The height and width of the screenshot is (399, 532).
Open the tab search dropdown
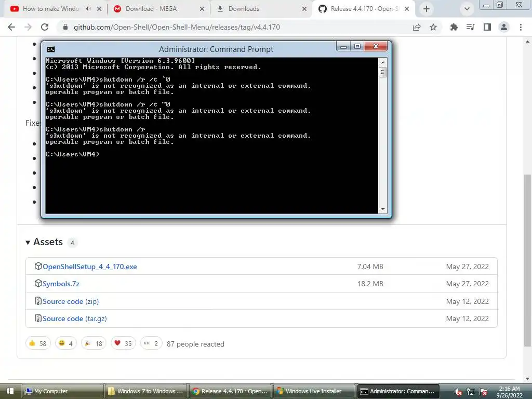[x=467, y=9]
